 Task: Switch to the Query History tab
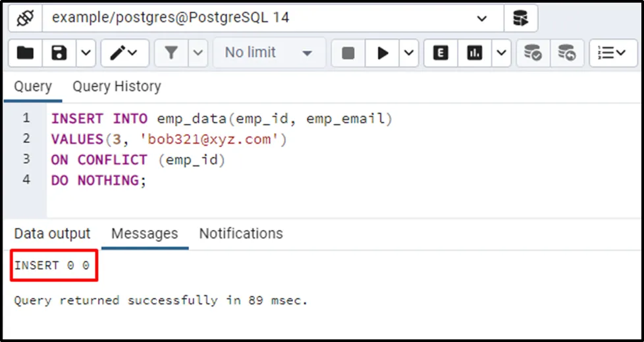click(117, 86)
